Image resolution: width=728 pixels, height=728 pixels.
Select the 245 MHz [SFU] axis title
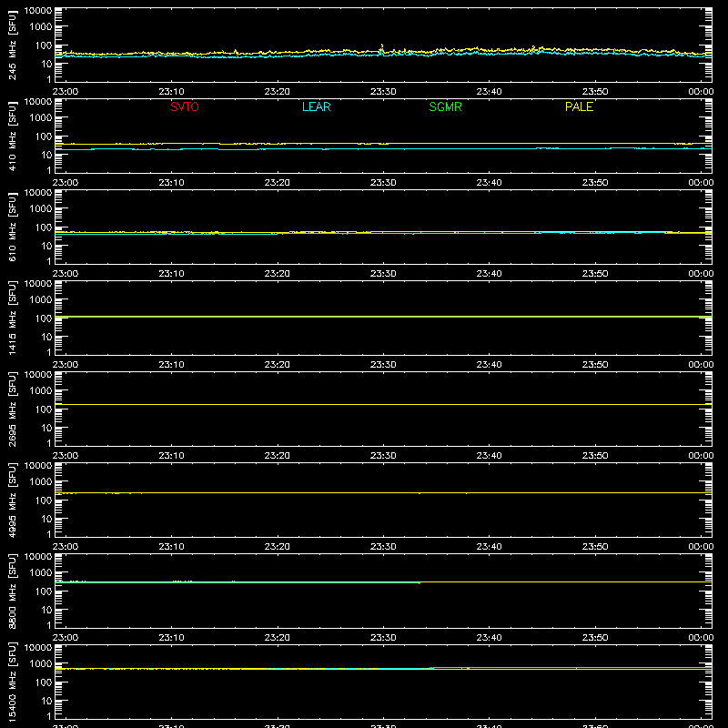click(x=12, y=45)
